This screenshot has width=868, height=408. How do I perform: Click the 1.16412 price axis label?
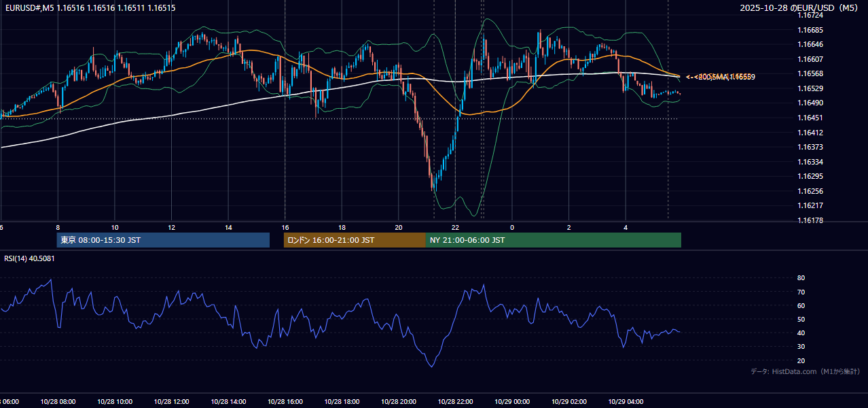(x=810, y=133)
